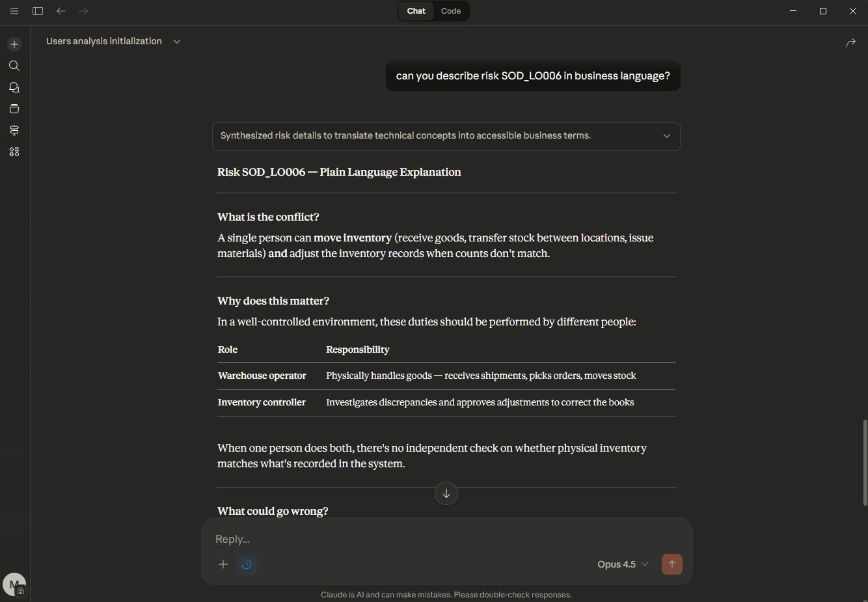Open search from the sidebar

[x=14, y=65]
